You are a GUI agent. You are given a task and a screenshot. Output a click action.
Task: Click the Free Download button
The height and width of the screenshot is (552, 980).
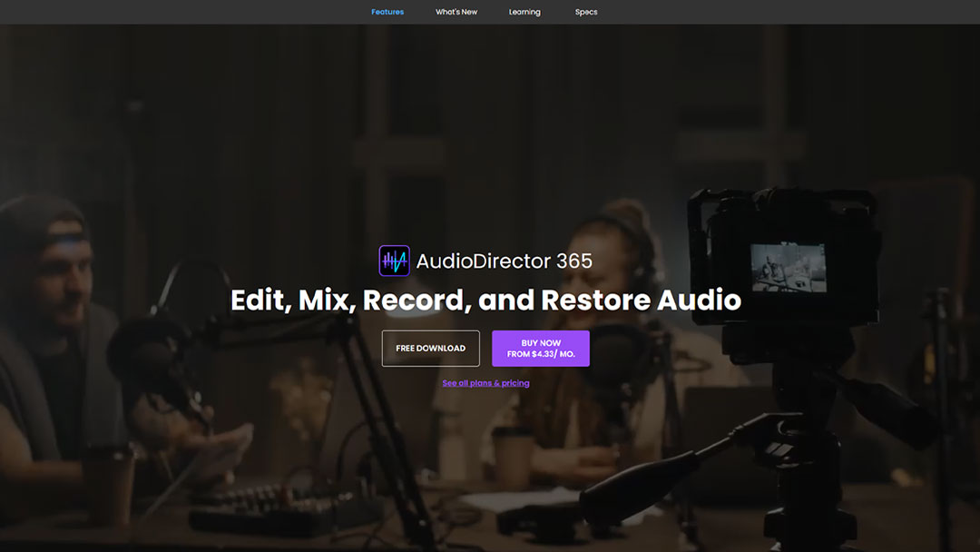click(x=431, y=349)
